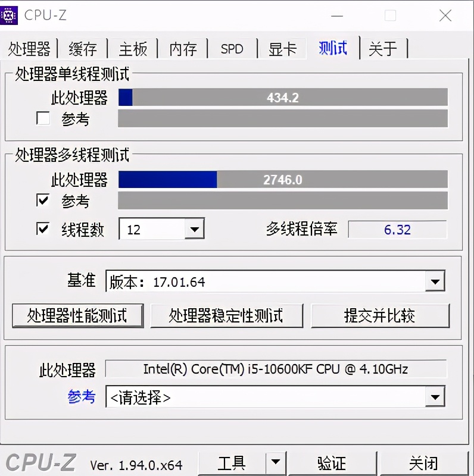The width and height of the screenshot is (474, 476).
Task: Click the <请选择> reference combo box
Action: pyautogui.click(x=275, y=397)
